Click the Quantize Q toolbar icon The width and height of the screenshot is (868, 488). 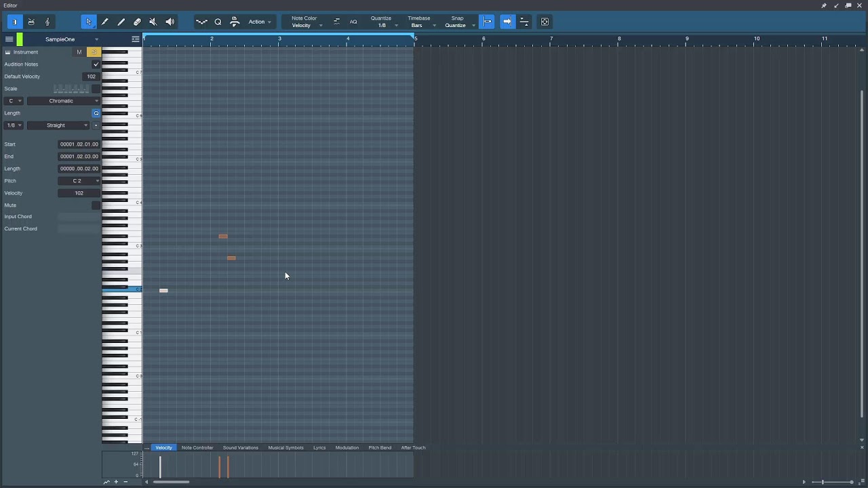click(218, 22)
